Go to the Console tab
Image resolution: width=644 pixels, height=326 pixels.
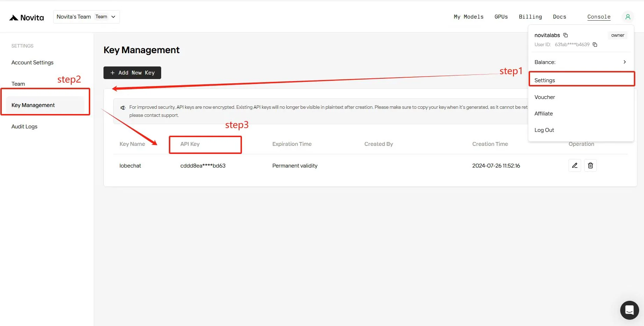point(599,17)
